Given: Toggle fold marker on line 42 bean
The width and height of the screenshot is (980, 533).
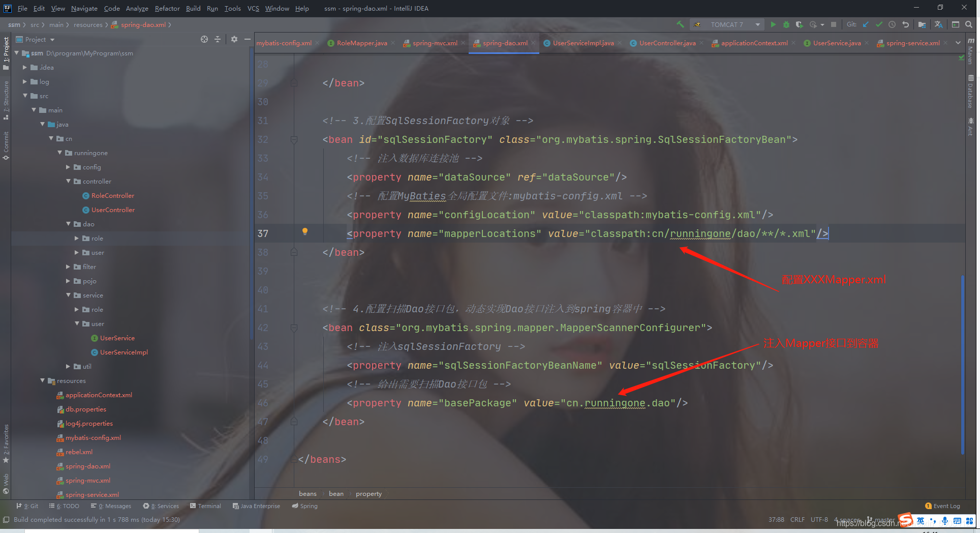Looking at the screenshot, I should click(294, 328).
